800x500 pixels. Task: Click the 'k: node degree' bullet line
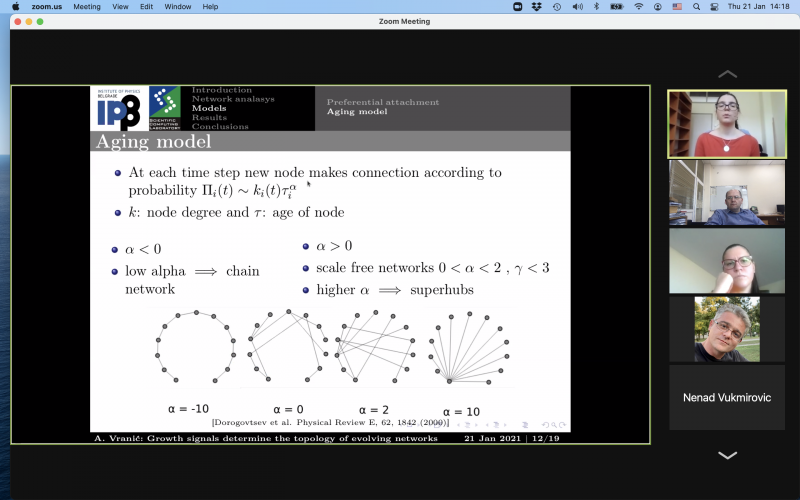tap(236, 212)
